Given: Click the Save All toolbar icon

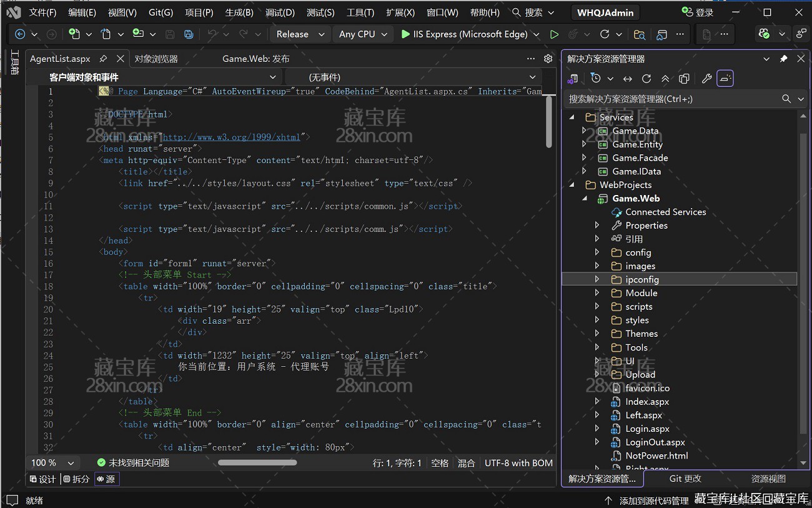Looking at the screenshot, I should pos(189,34).
